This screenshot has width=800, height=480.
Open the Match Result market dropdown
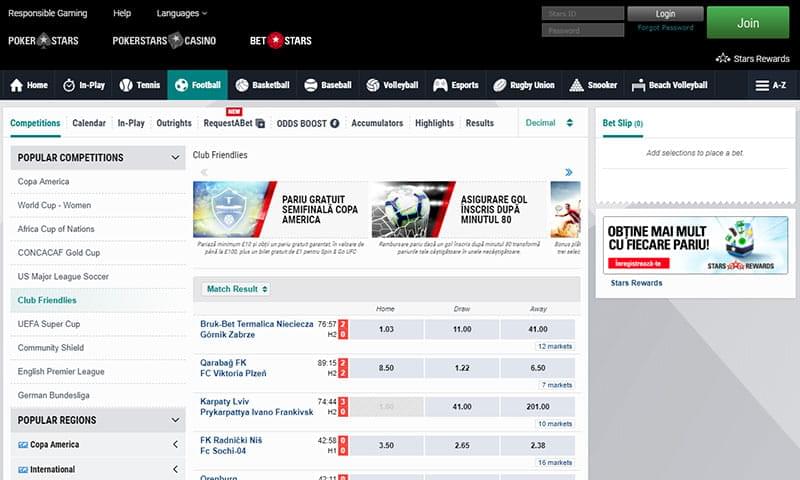tap(237, 289)
